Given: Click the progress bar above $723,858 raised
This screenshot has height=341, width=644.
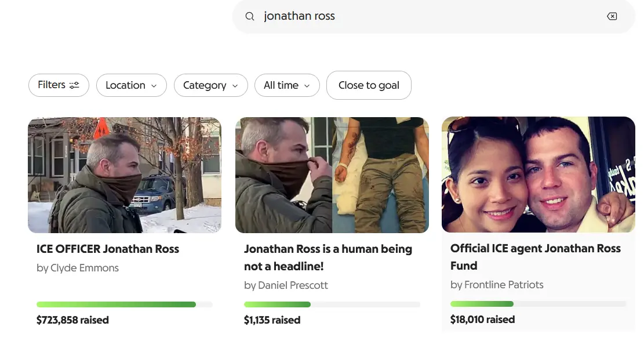Looking at the screenshot, I should [125, 304].
